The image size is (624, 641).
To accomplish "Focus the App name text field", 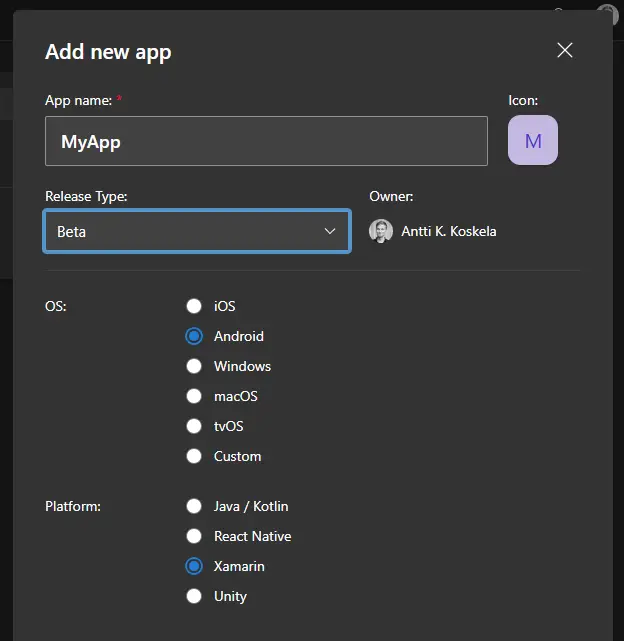I will click(266, 141).
